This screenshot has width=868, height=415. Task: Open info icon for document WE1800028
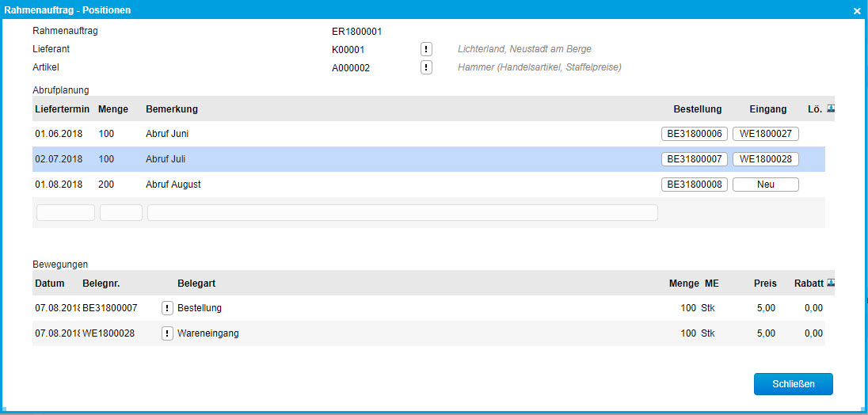[x=167, y=333]
